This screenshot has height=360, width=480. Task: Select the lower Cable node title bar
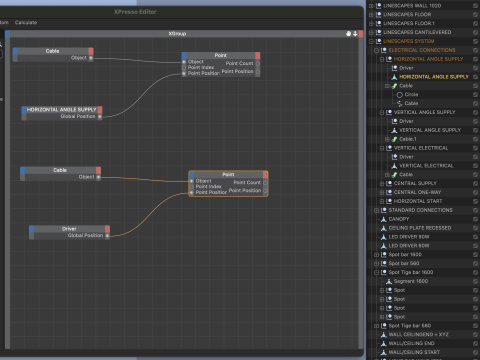click(60, 170)
